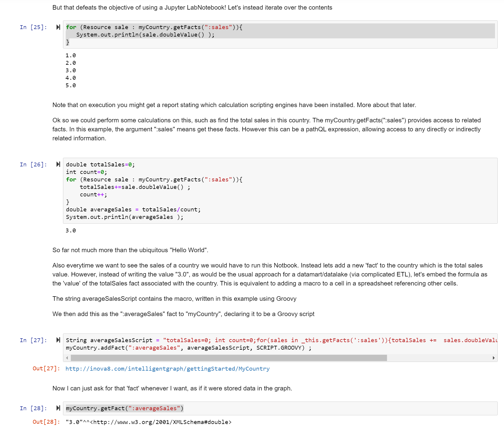Click the horizontal scrollbar thumb in cell 27

(229, 358)
